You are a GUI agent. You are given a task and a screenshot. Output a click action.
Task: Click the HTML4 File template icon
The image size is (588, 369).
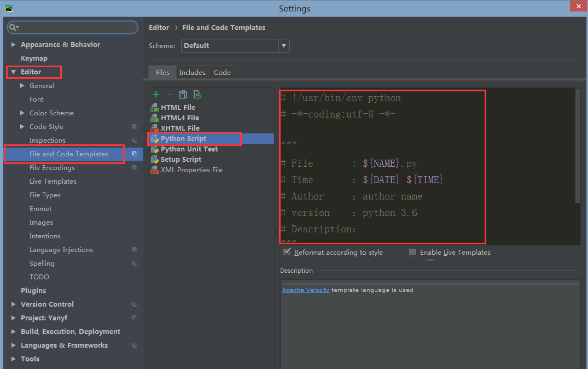(x=154, y=118)
